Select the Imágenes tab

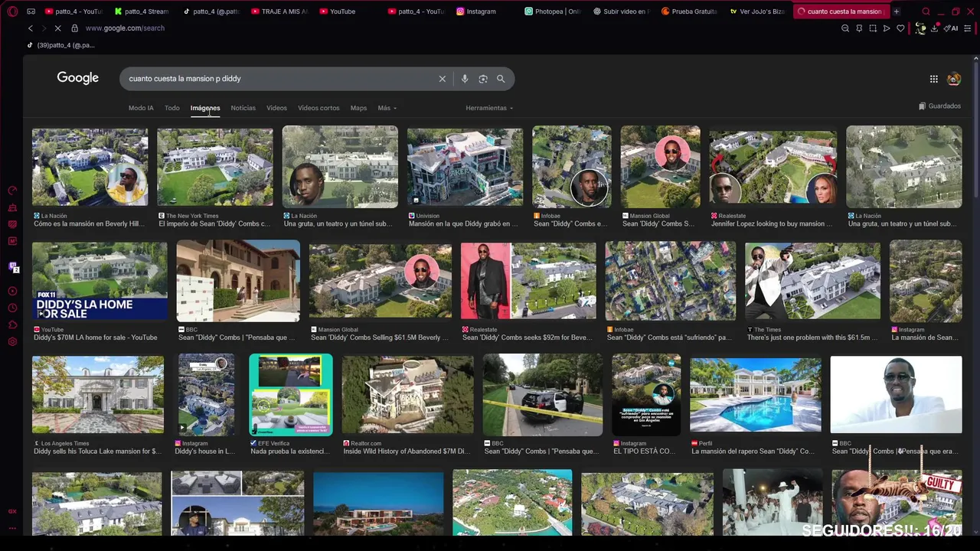point(205,108)
